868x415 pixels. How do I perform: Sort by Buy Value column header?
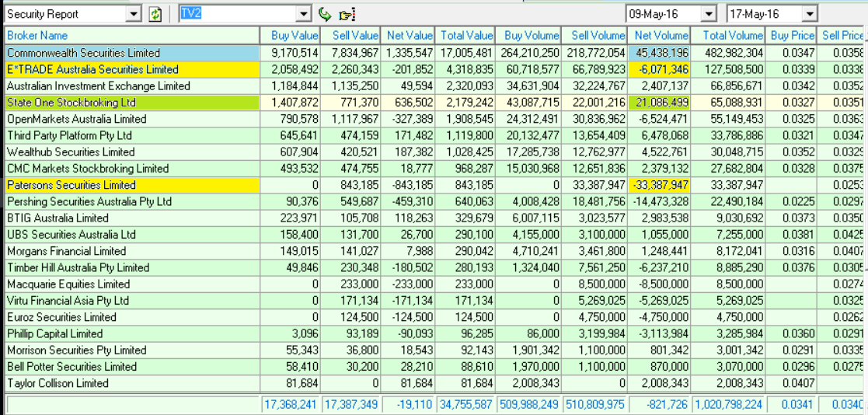tap(290, 36)
